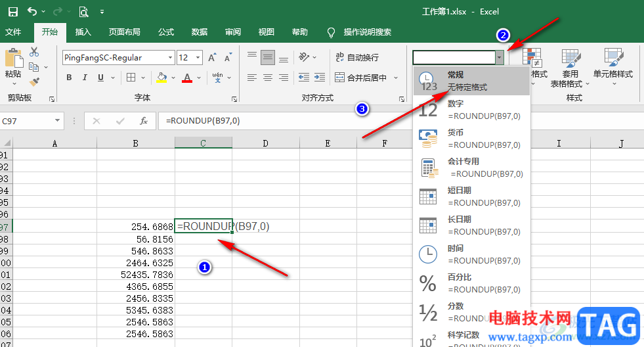Click into the number format combo box
644x347 pixels.
(x=454, y=58)
